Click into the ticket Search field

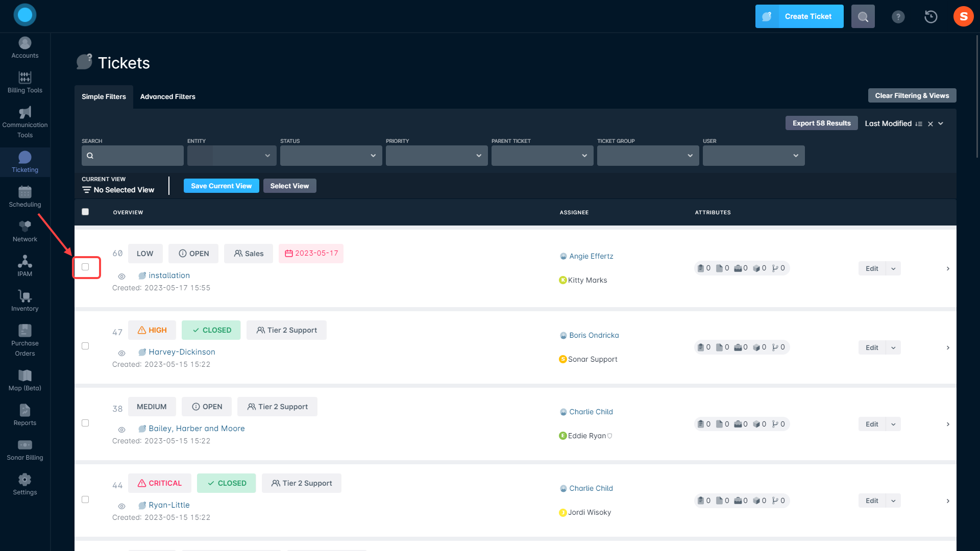coord(133,156)
